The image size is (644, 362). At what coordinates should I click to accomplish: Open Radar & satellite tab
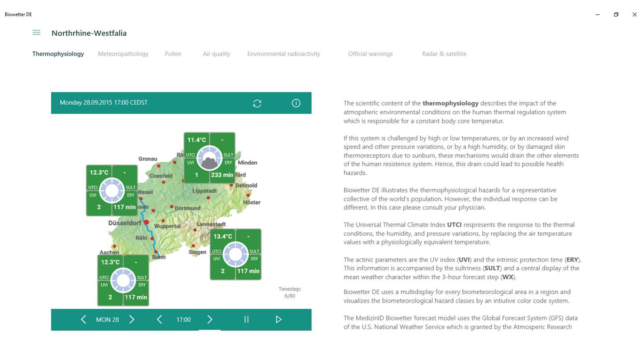(x=444, y=54)
